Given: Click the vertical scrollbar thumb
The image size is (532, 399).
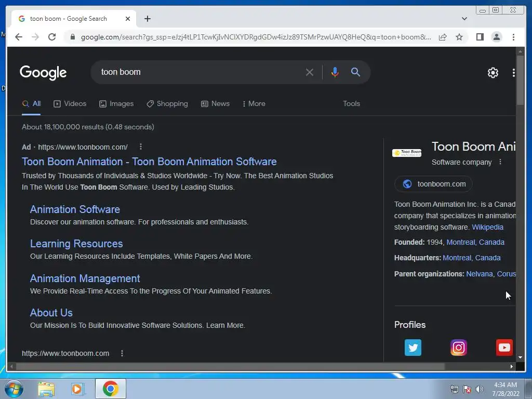Looking at the screenshot, I should [520, 80].
